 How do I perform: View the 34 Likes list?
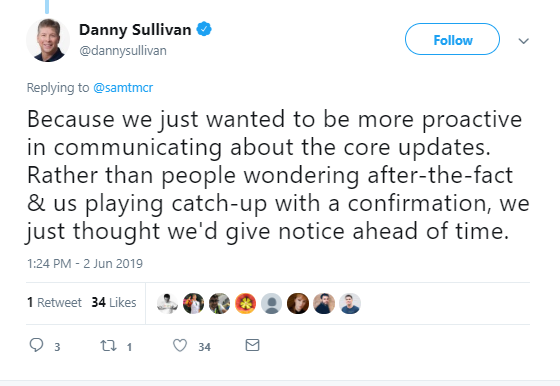114,302
